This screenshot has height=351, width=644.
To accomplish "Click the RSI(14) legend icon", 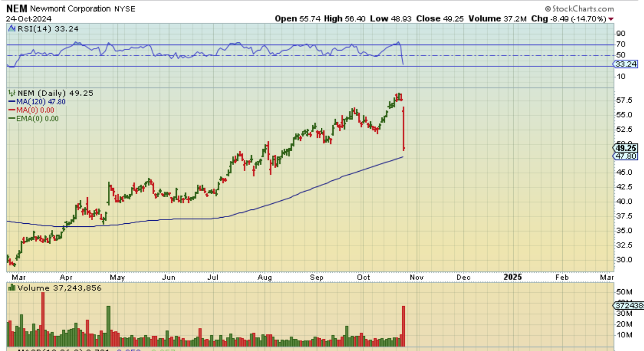I will click(x=13, y=29).
